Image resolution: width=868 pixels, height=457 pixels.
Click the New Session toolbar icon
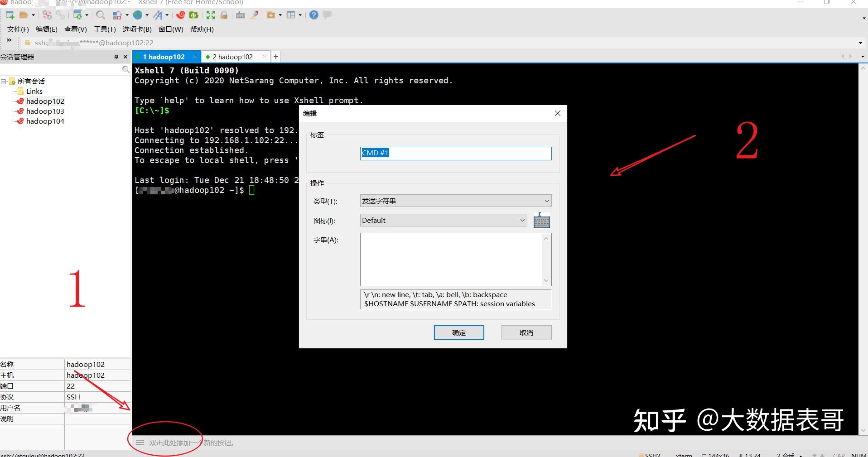[10, 15]
